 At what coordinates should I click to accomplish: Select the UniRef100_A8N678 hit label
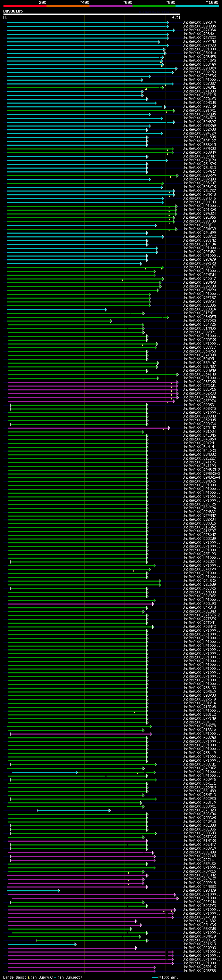click(x=199, y=726)
